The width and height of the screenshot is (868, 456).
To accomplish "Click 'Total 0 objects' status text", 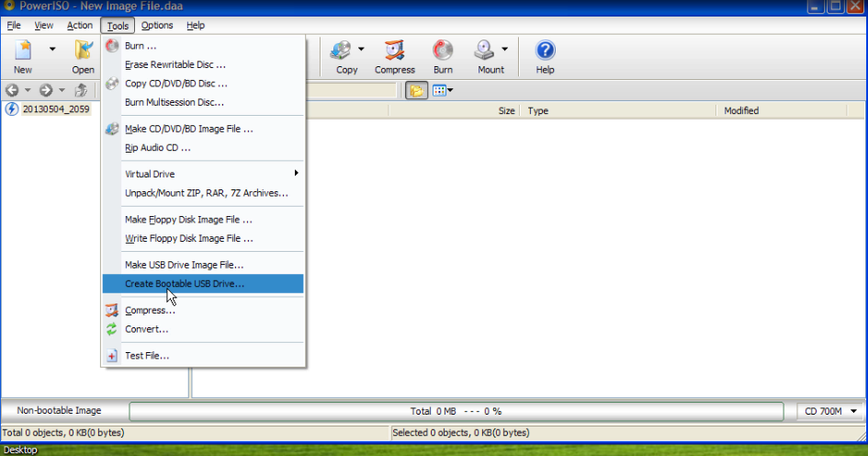I will [63, 433].
